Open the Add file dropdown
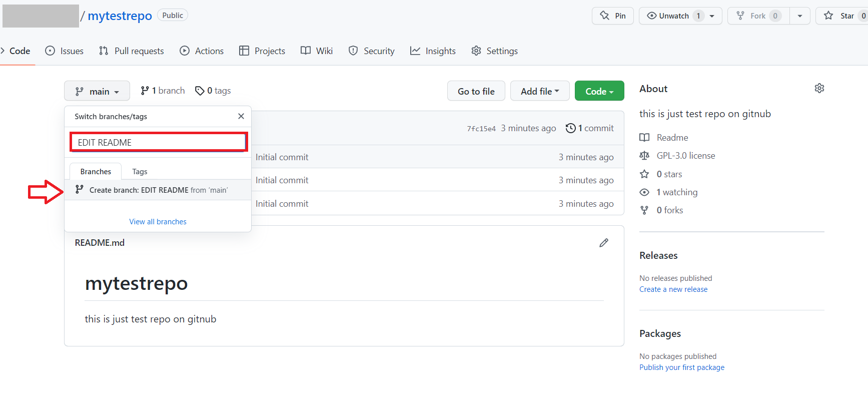The image size is (868, 396). click(x=539, y=91)
